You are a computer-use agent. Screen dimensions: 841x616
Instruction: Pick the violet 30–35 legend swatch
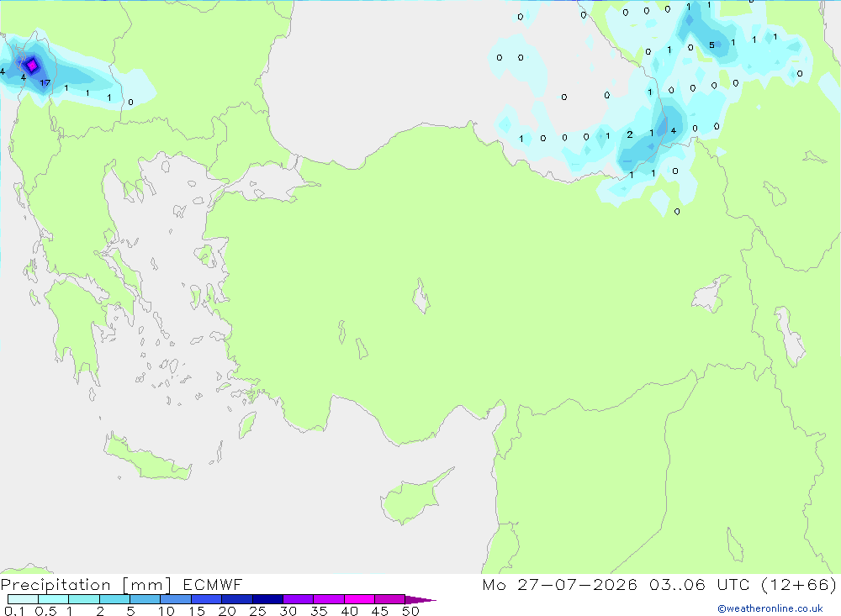click(x=299, y=599)
